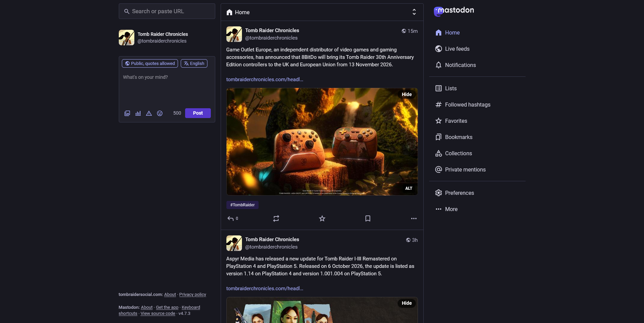This screenshot has width=644, height=323.
Task: Boost the 8BitDo controllers post
Action: tap(276, 218)
